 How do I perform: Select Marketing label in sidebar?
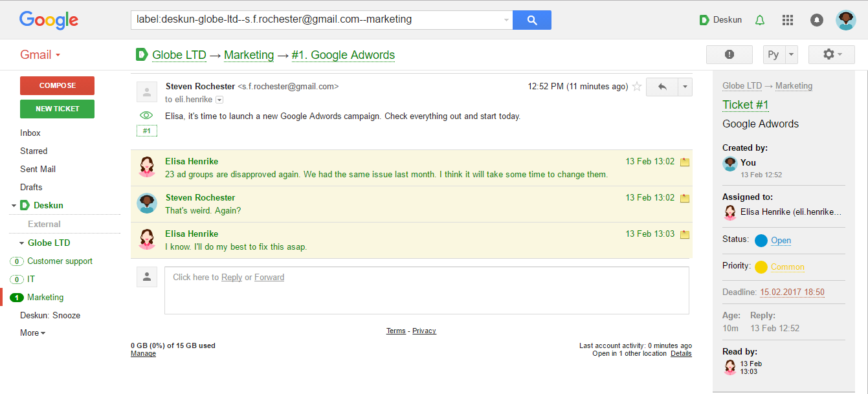pos(45,298)
